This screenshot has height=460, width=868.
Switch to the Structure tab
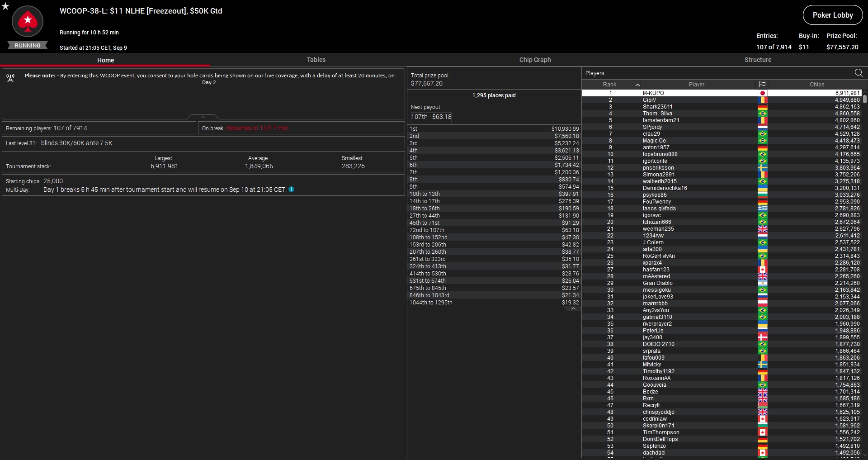click(758, 60)
